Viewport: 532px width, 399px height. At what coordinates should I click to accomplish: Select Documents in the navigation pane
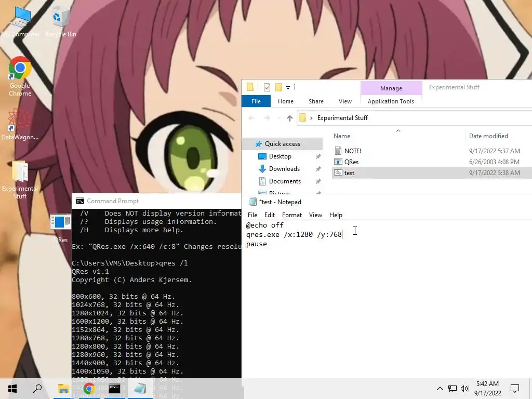285,181
